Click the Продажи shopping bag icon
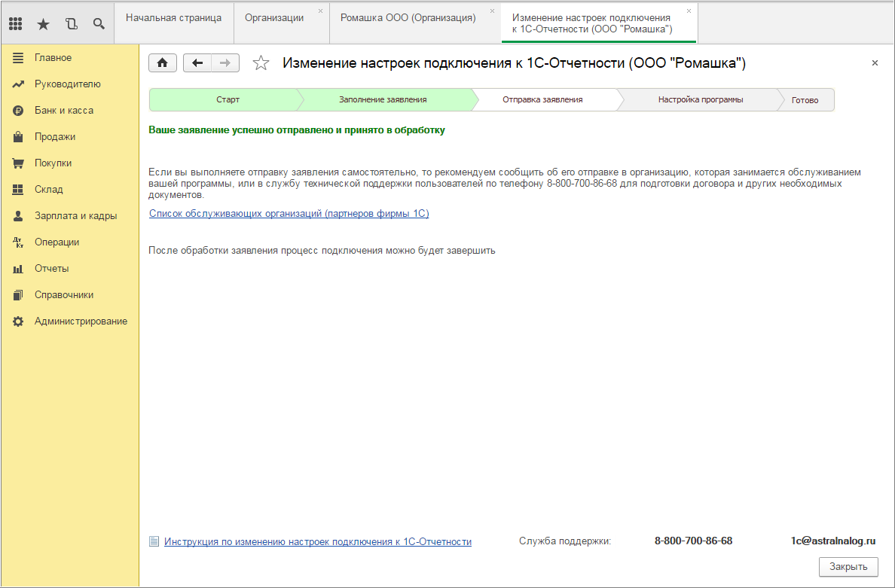The width and height of the screenshot is (895, 588). (x=18, y=137)
